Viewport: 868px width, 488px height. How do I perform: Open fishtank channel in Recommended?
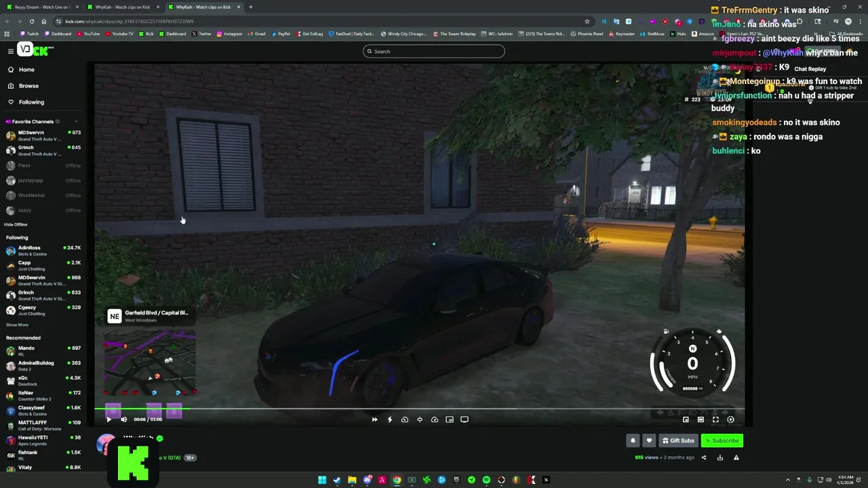point(43,455)
